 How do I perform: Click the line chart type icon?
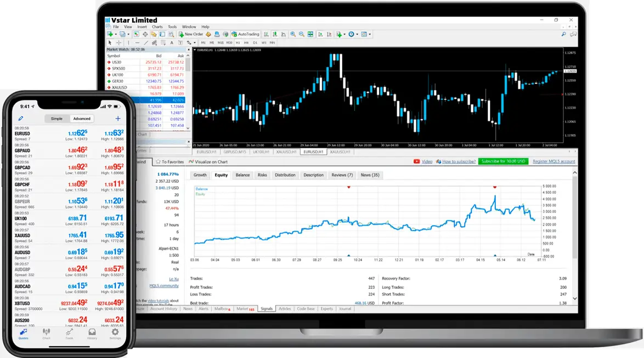point(284,34)
